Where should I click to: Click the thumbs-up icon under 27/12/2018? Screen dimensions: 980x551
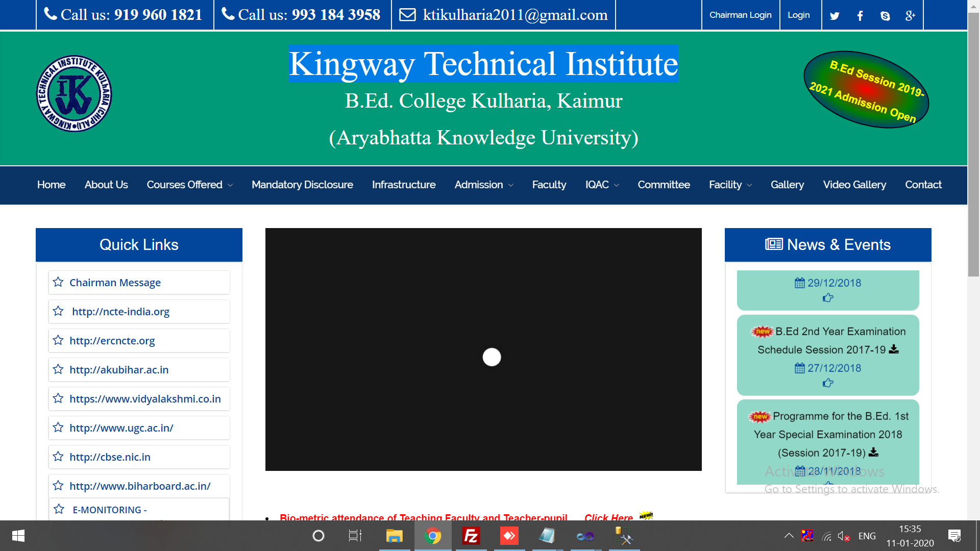click(x=828, y=383)
